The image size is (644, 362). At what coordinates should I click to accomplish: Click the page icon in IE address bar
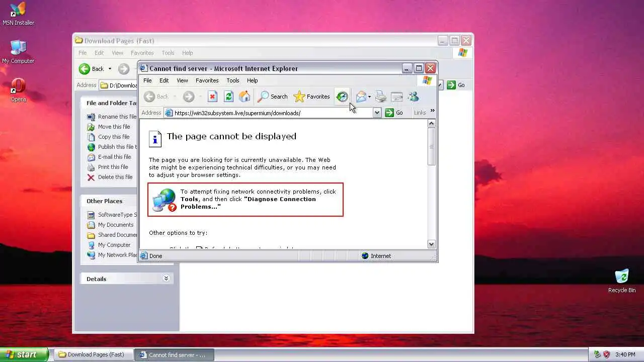[x=169, y=113]
